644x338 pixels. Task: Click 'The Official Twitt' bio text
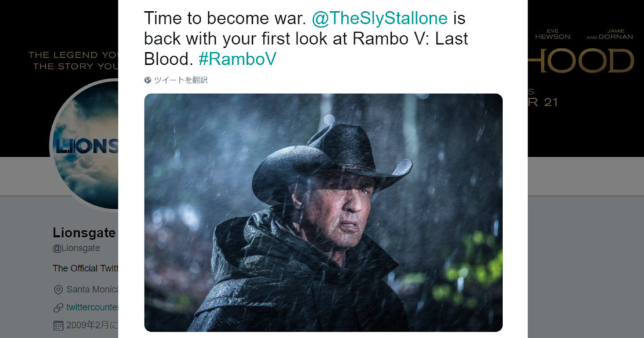[86, 268]
